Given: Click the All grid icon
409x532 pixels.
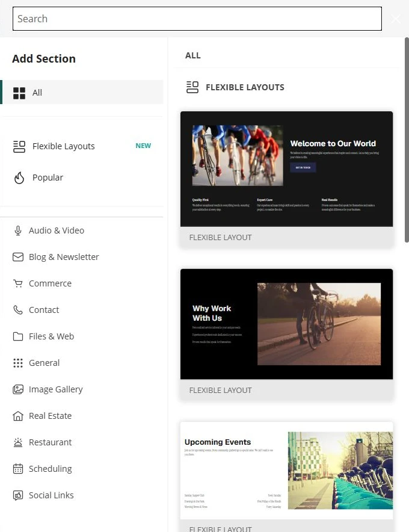Looking at the screenshot, I should pos(19,93).
